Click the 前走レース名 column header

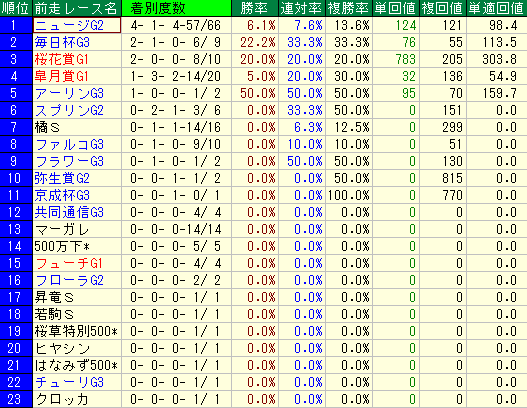pos(77,8)
